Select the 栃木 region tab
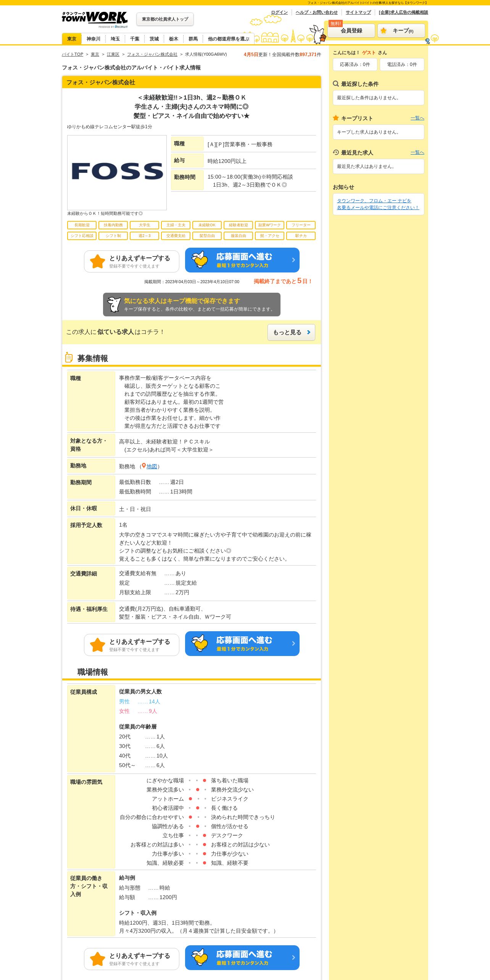The height and width of the screenshot is (980, 490). [174, 39]
